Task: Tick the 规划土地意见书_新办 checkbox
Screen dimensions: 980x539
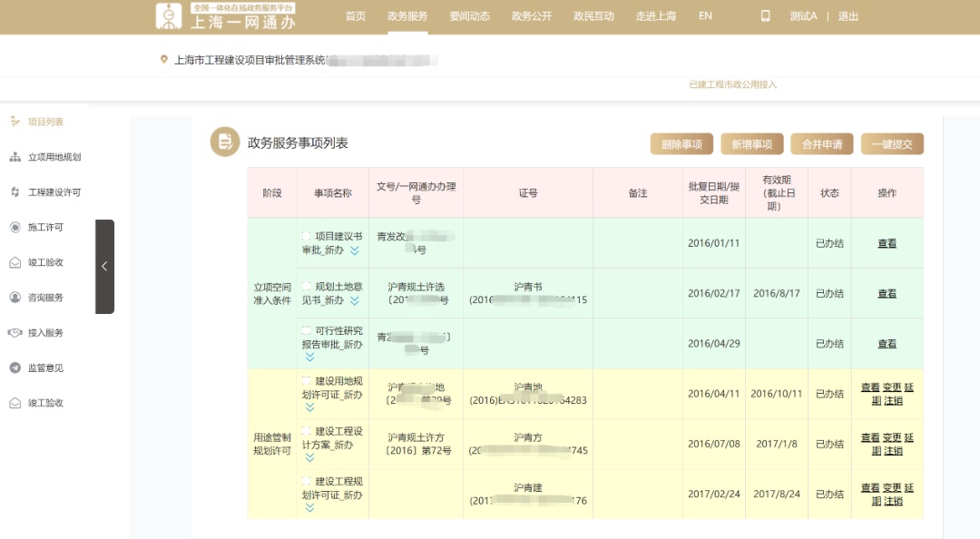Action: (x=307, y=286)
